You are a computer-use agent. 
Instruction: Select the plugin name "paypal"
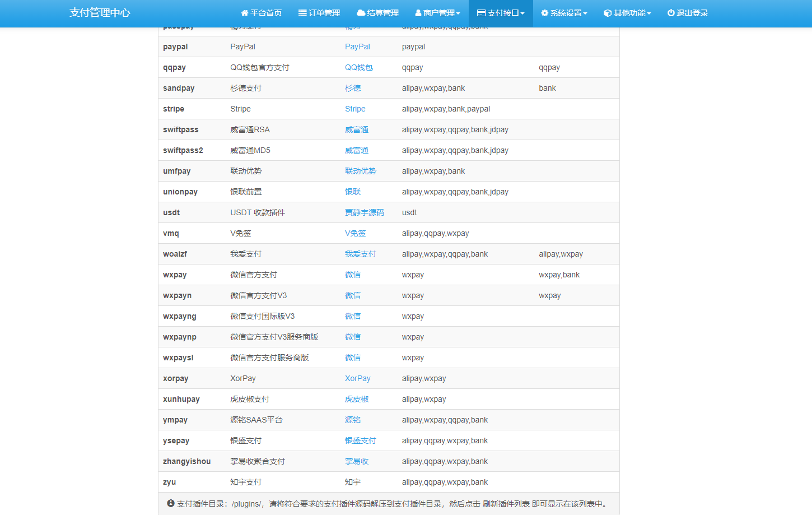[x=175, y=47]
